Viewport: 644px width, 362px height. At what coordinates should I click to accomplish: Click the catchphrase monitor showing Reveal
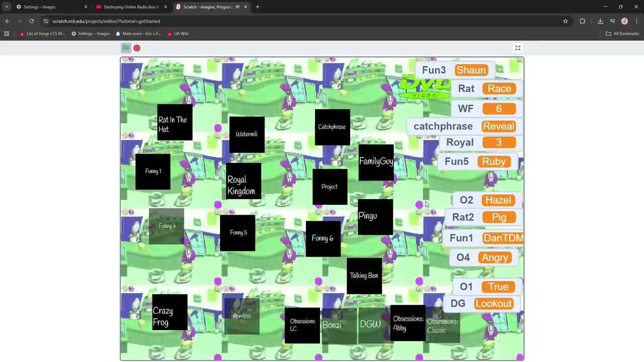(464, 127)
